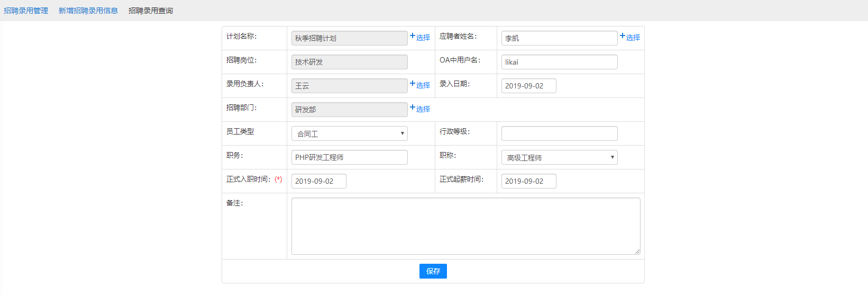
Task: Go to the 招聘录用查询 tab
Action: [x=151, y=11]
